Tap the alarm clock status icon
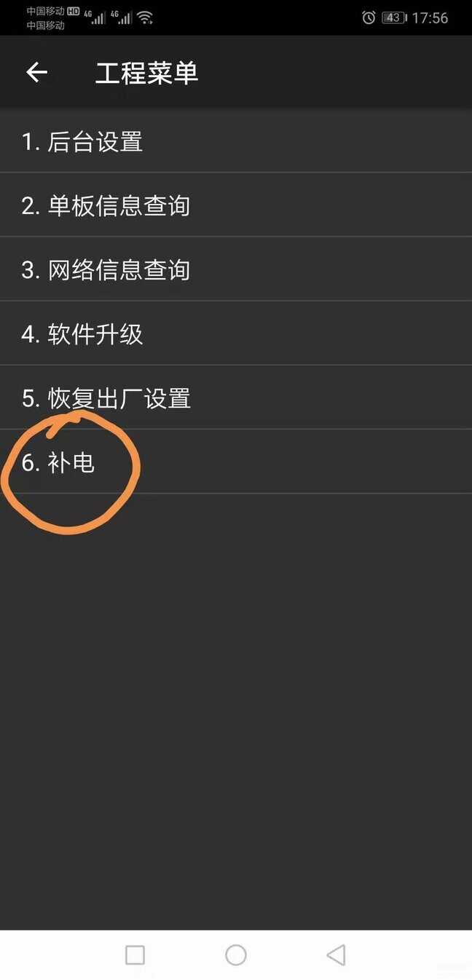The height and width of the screenshot is (980, 472). tap(369, 17)
